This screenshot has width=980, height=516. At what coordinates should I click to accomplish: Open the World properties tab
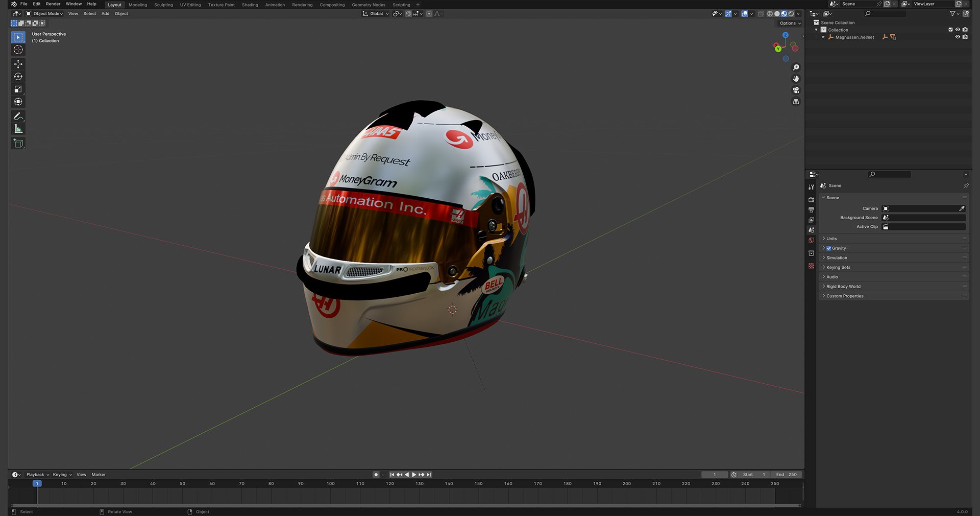(811, 240)
